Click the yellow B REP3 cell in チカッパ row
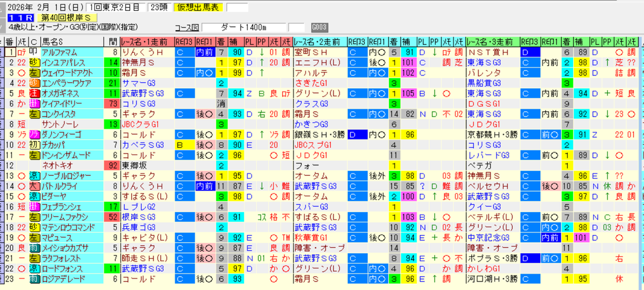The height and width of the screenshot is (290, 644). [x=184, y=144]
